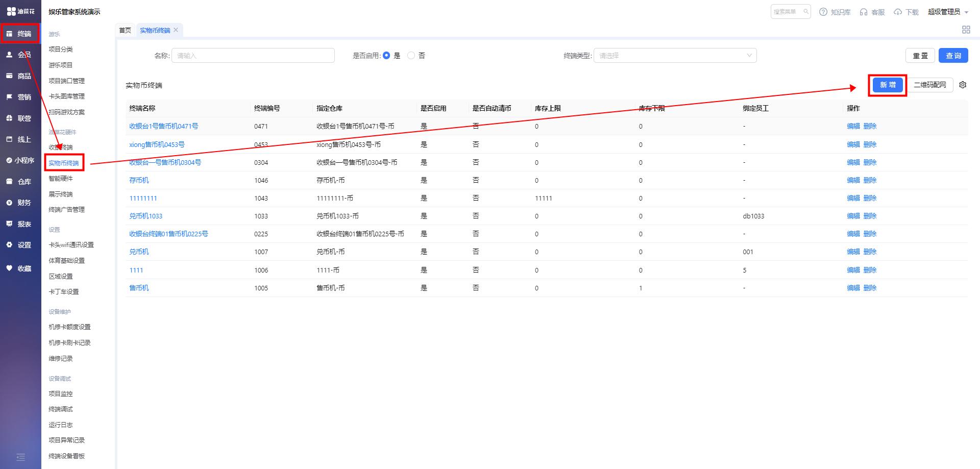This screenshot has width=980, height=469.
Task: Click 编辑 for terminal number 1043
Action: [853, 198]
